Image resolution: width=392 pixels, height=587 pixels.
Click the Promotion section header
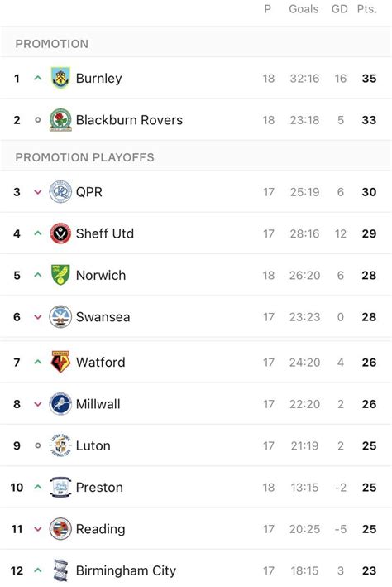(x=52, y=44)
